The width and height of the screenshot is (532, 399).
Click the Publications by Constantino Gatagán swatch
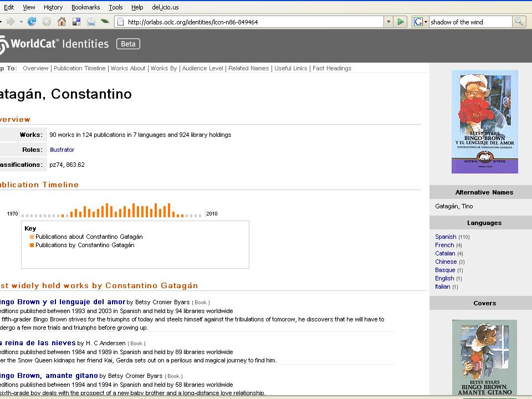coord(32,245)
